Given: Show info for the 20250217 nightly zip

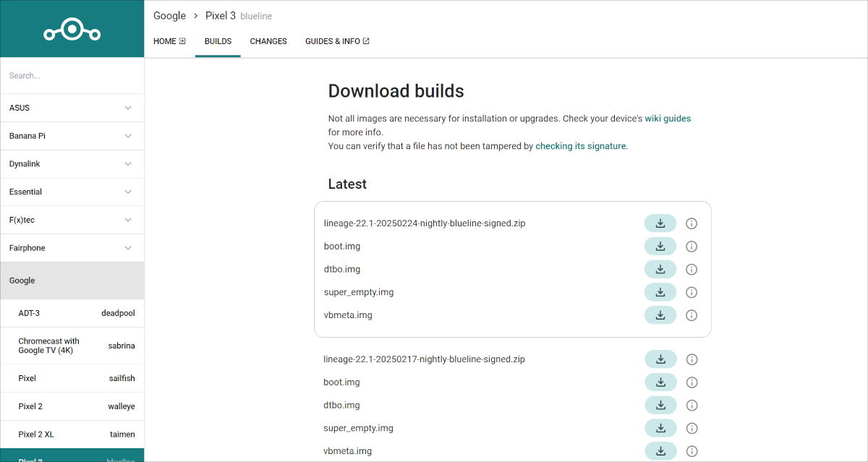Looking at the screenshot, I should point(691,359).
